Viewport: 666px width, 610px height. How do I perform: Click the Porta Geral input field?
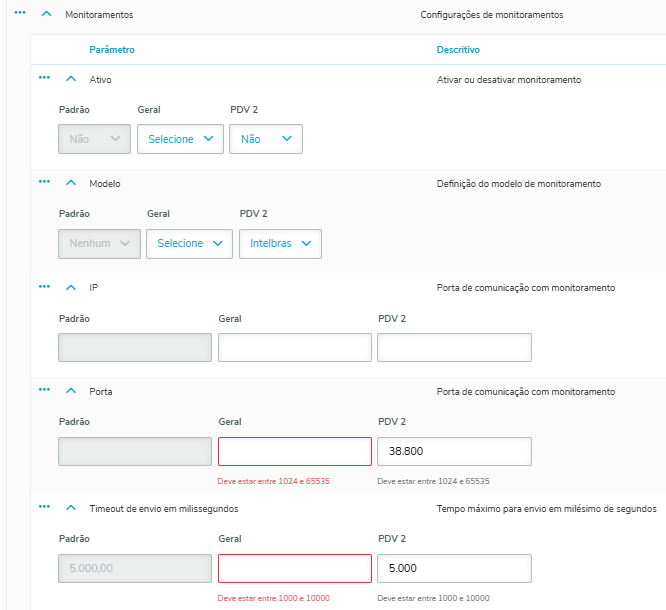[x=294, y=451]
